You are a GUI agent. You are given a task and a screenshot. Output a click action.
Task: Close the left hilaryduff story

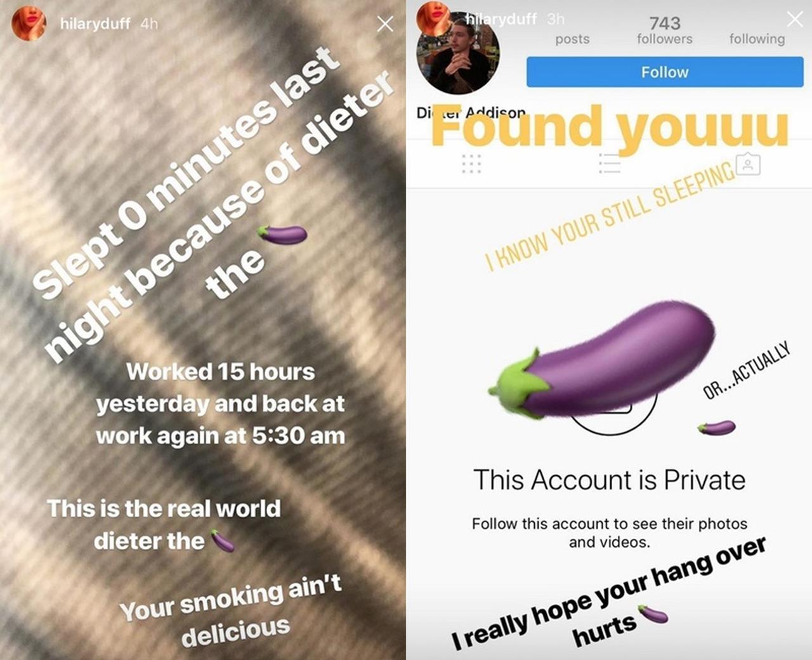[x=385, y=24]
